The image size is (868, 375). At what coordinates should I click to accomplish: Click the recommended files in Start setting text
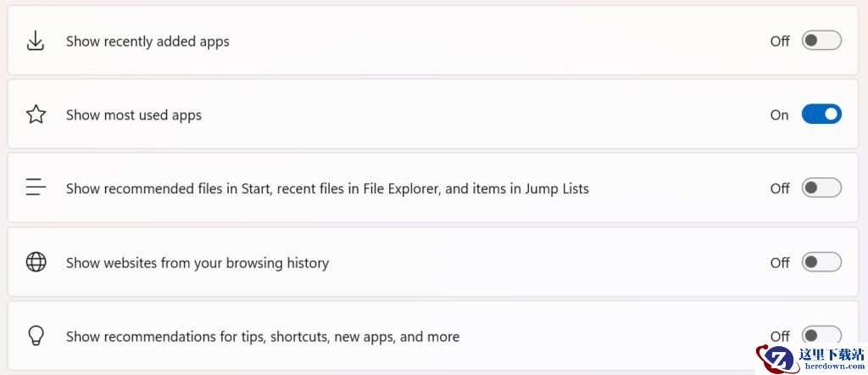point(327,188)
